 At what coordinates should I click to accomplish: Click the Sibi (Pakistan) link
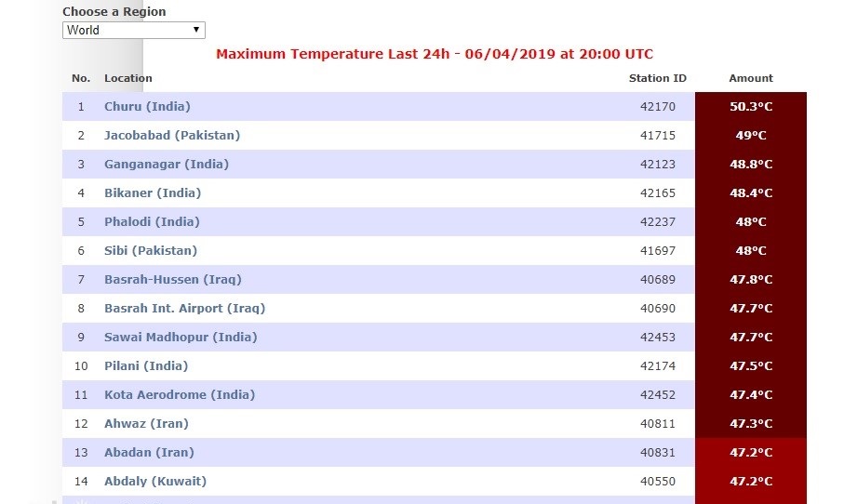click(151, 251)
